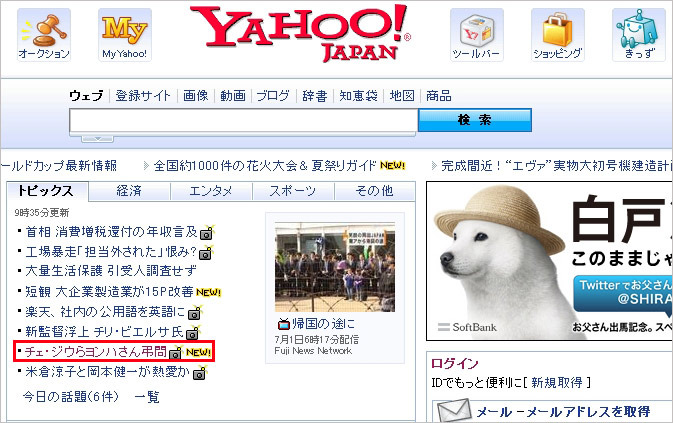This screenshot has width=673, height=423.
Task: Switch to the その他 tab
Action: (375, 191)
